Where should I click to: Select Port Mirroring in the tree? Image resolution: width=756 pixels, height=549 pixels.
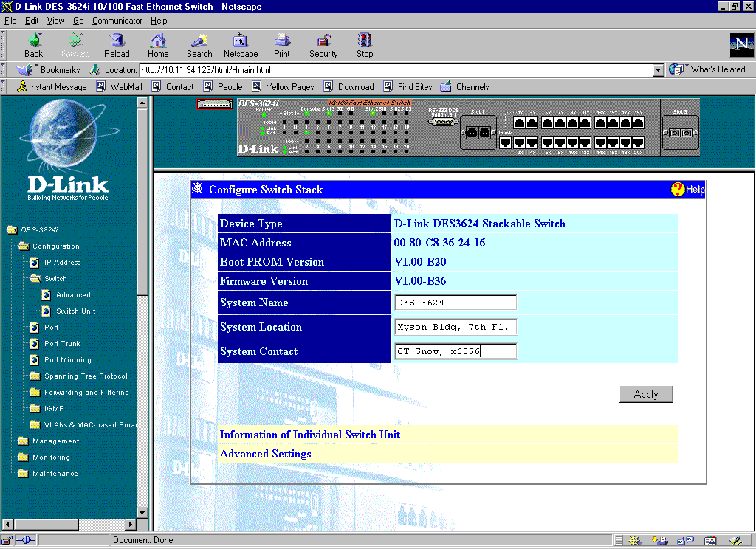tap(67, 360)
